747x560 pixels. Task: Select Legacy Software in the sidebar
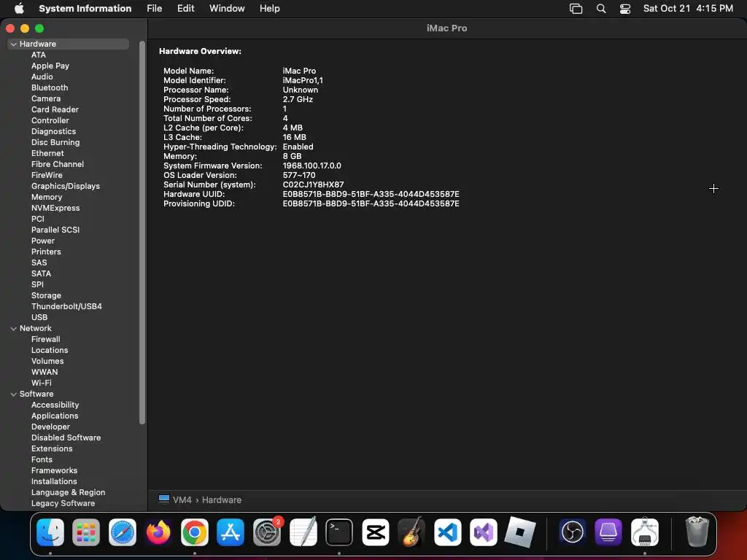[x=63, y=504]
